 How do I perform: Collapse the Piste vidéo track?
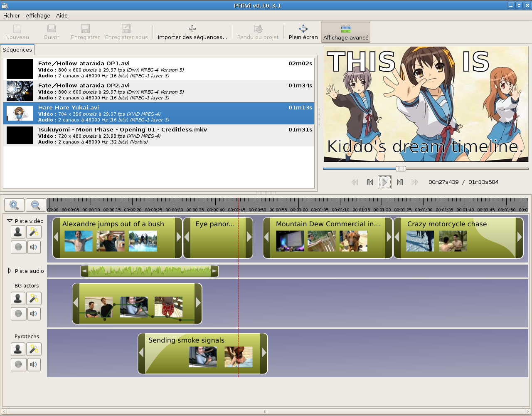10,221
